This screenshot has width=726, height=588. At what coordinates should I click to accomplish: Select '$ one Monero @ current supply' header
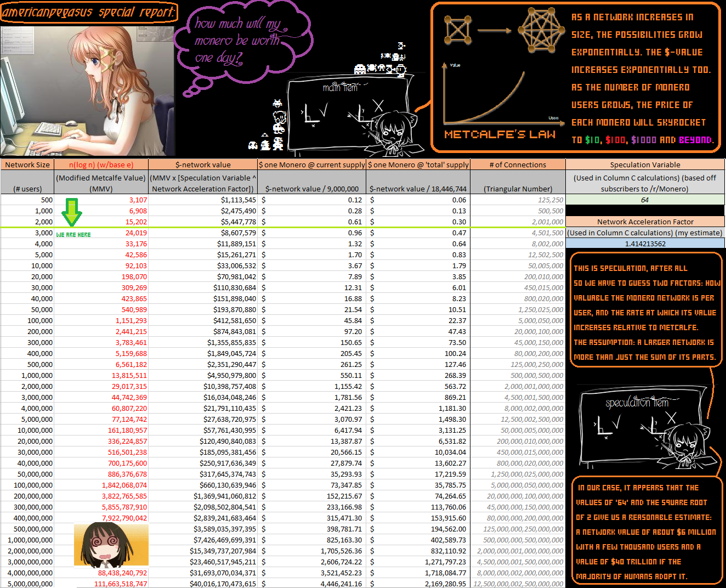(312, 165)
